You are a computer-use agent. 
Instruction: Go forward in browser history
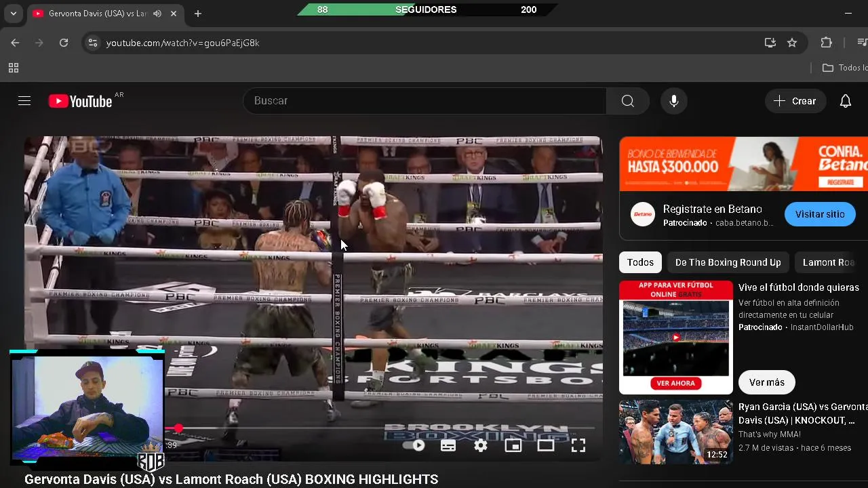[x=39, y=43]
